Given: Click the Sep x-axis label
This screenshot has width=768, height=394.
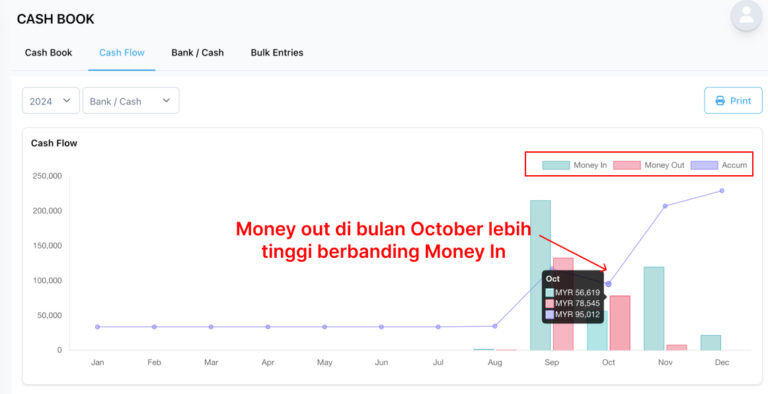Looking at the screenshot, I should (552, 363).
